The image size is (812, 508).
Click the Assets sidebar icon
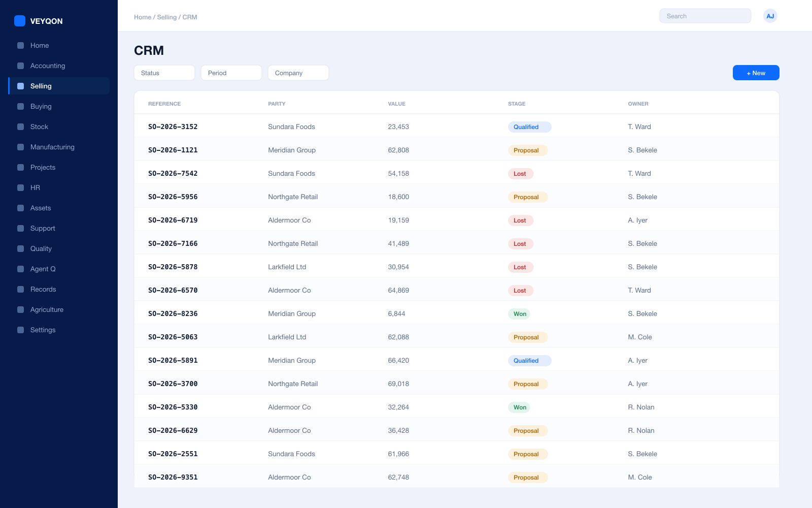(x=21, y=208)
